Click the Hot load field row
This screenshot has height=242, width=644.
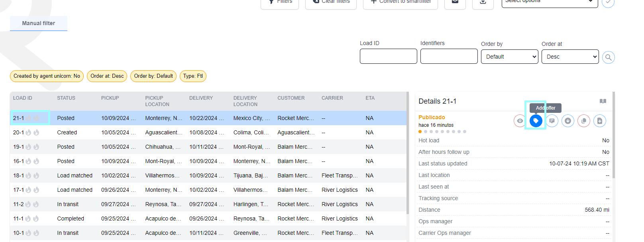(x=514, y=140)
